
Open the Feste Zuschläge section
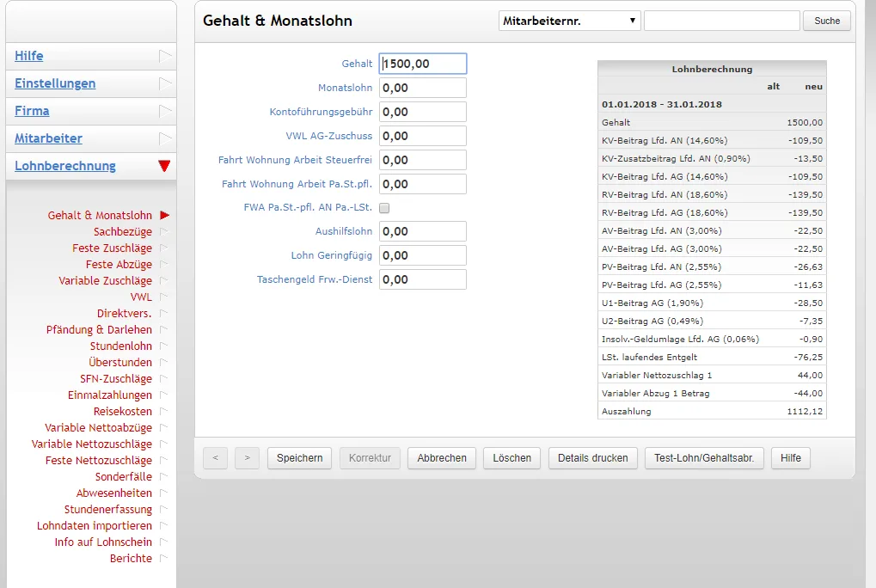click(112, 248)
